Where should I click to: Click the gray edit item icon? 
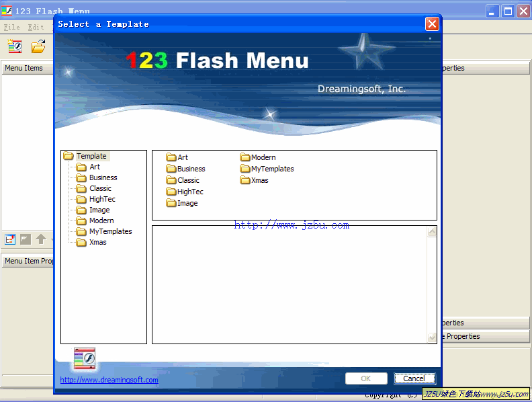click(26, 239)
